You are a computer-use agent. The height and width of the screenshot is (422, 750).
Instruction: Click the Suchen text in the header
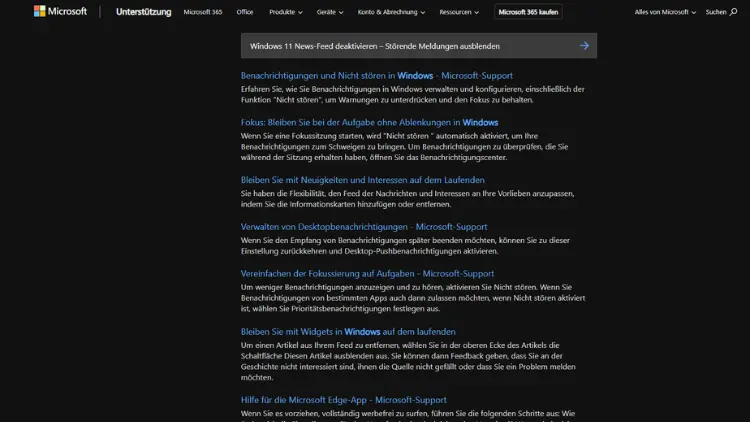point(716,12)
